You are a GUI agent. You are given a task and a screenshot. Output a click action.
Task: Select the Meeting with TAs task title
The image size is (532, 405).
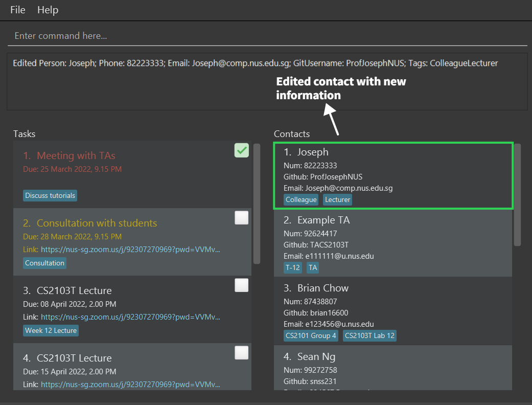point(76,155)
